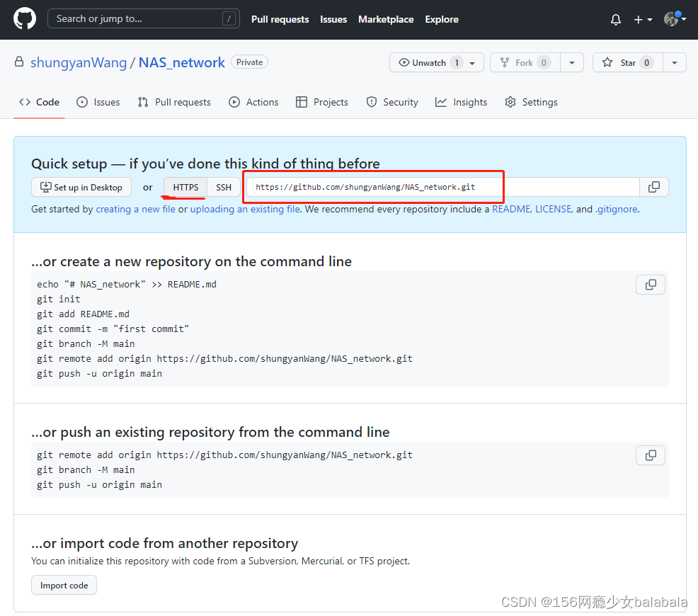Click the Star count badge 0
Screen dimensions: 698x616
pos(647,63)
